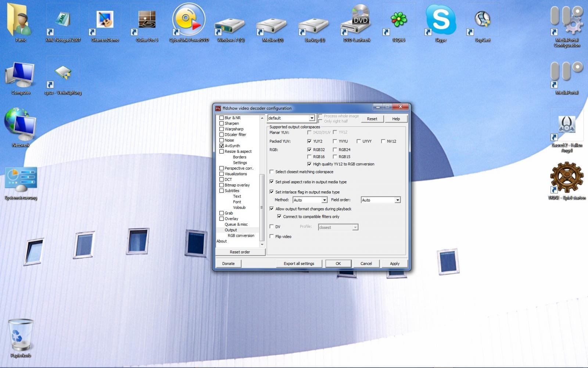Launch Sacred 2 - Fallen Angel shortcut
588x368 pixels.
567,131
